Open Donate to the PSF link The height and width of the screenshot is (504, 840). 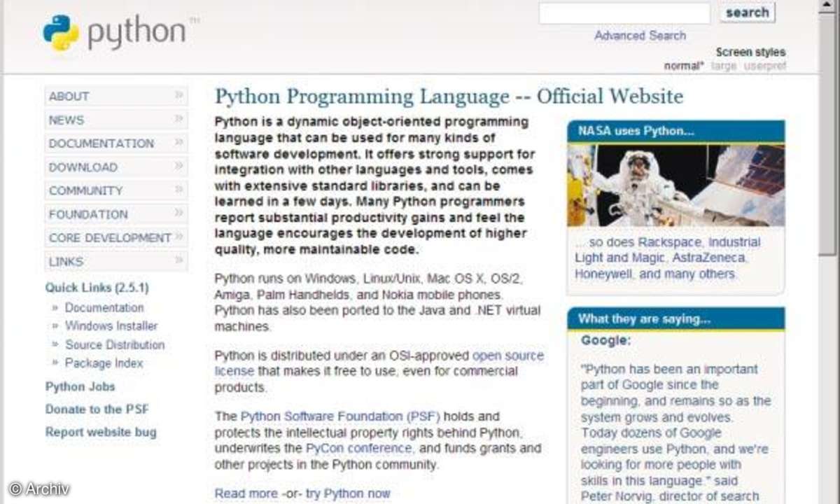pos(97,409)
